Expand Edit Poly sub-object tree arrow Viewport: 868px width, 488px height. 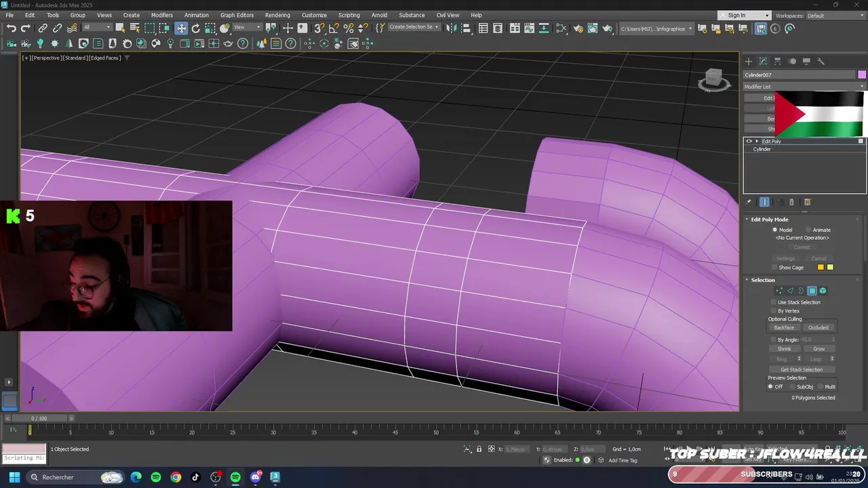point(757,141)
